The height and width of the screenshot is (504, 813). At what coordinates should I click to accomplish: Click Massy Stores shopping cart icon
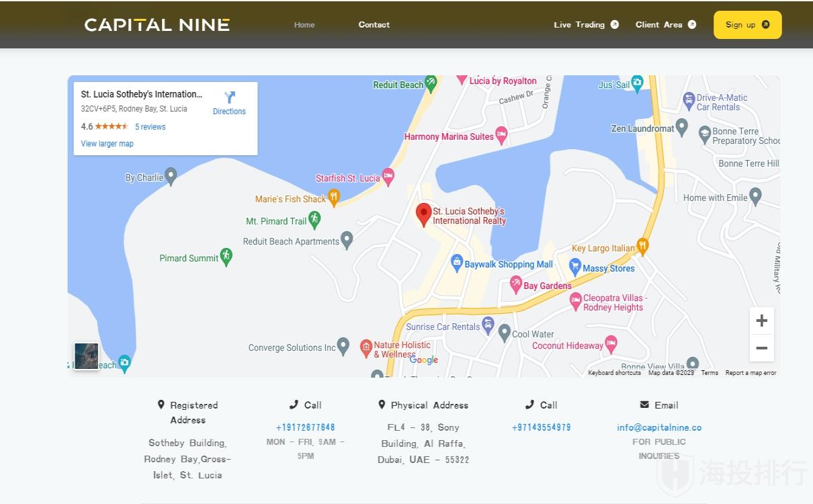(574, 266)
